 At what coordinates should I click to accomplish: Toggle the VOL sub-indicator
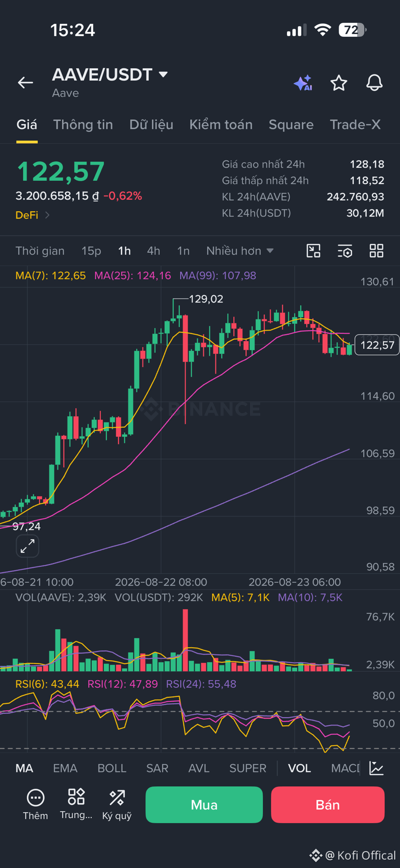point(300,768)
